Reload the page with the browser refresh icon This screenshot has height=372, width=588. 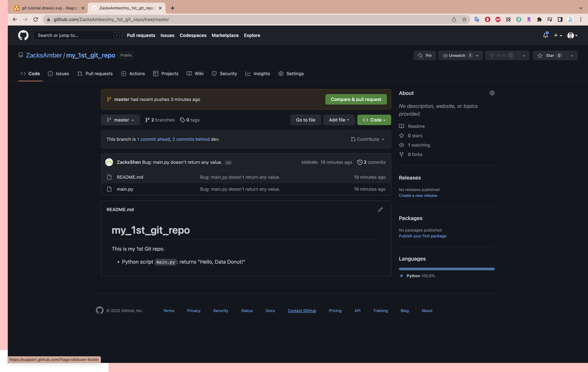coord(36,20)
